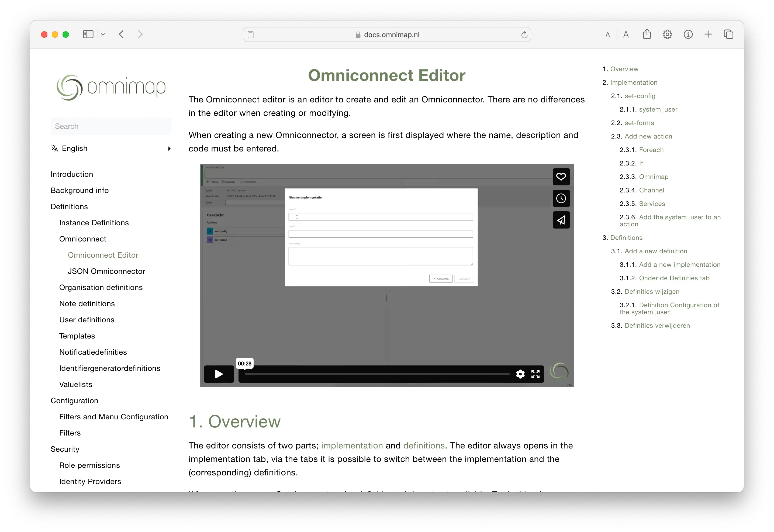Open Role permissions page

click(x=89, y=465)
